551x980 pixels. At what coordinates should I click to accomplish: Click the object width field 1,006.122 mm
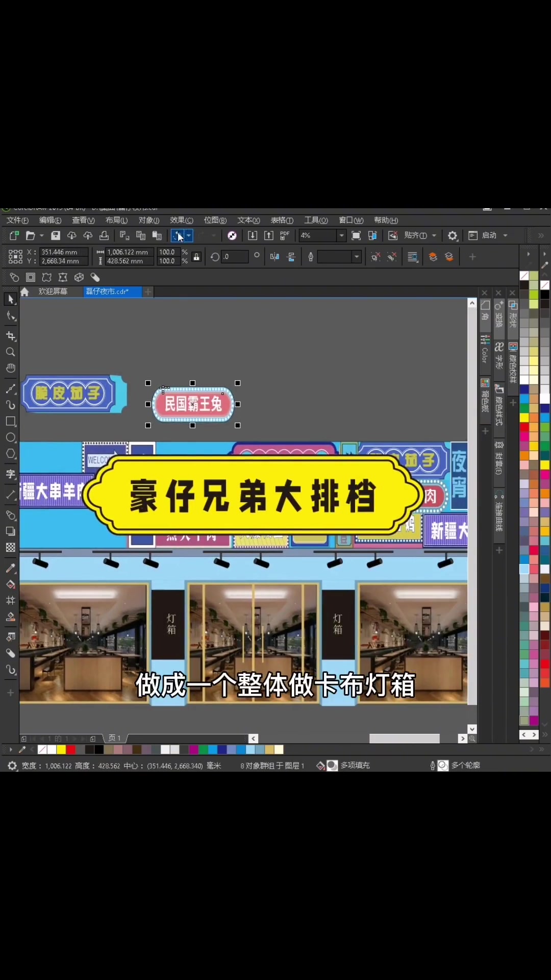pos(131,252)
